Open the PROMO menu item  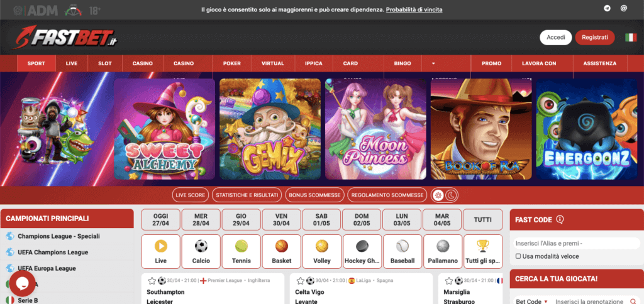tap(491, 63)
